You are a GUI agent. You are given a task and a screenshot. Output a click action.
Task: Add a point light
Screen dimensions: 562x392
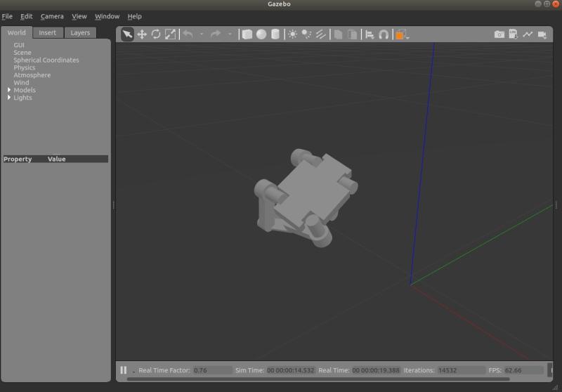[293, 34]
